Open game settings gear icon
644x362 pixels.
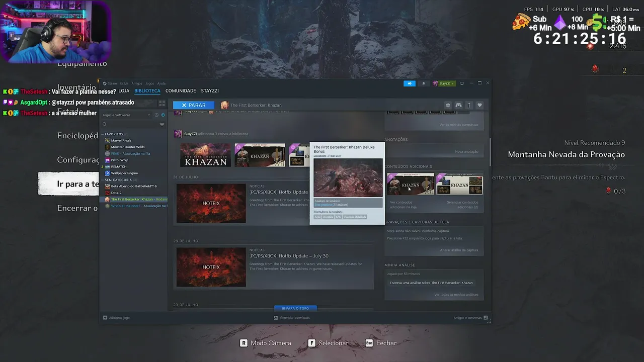(448, 105)
